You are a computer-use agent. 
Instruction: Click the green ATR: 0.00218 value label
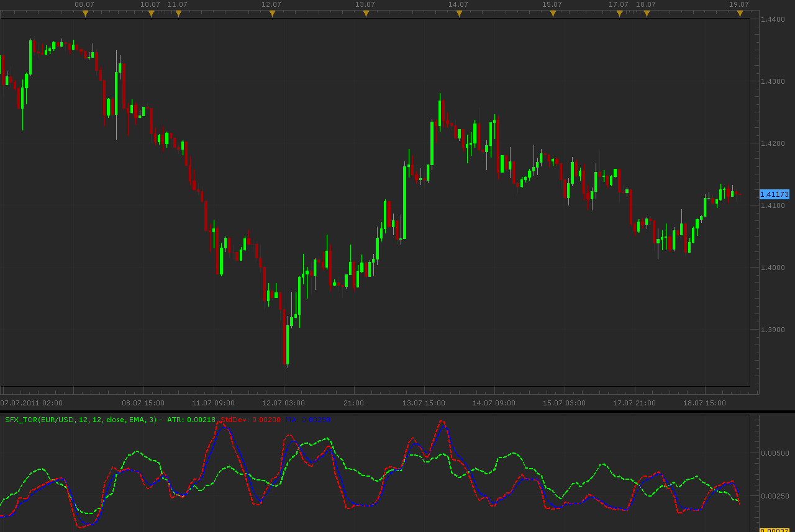[191, 420]
